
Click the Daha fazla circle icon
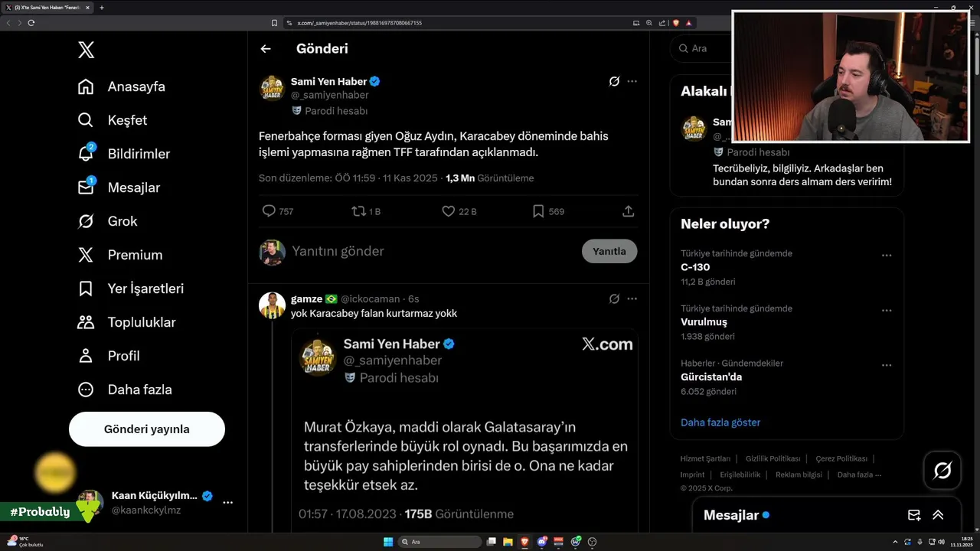coord(86,390)
